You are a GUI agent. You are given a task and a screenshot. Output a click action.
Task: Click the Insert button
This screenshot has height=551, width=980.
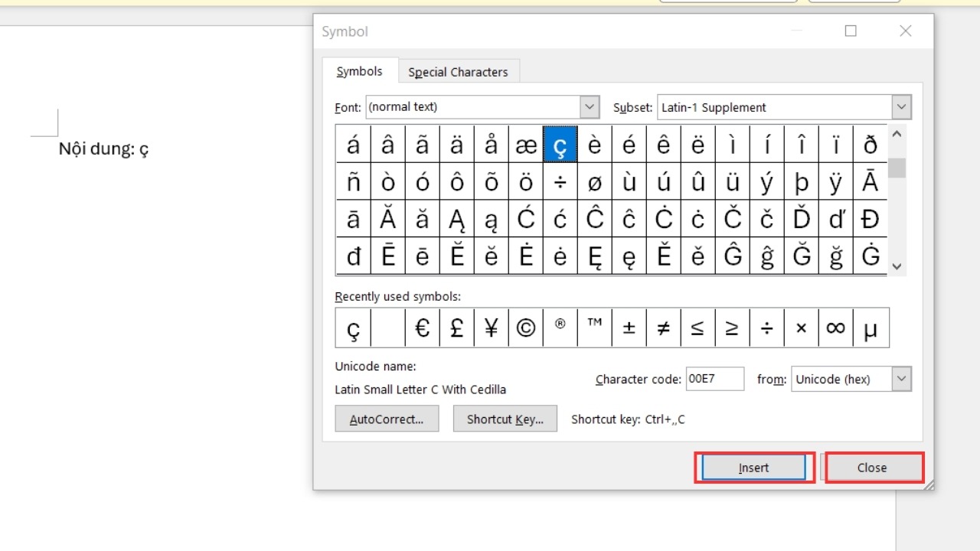pyautogui.click(x=753, y=468)
